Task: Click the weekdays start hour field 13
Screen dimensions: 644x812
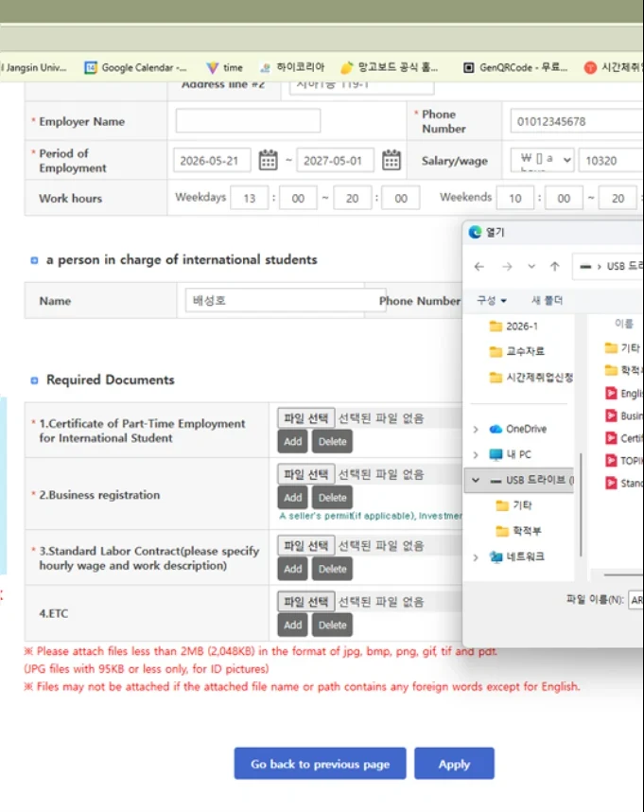Action: (249, 198)
